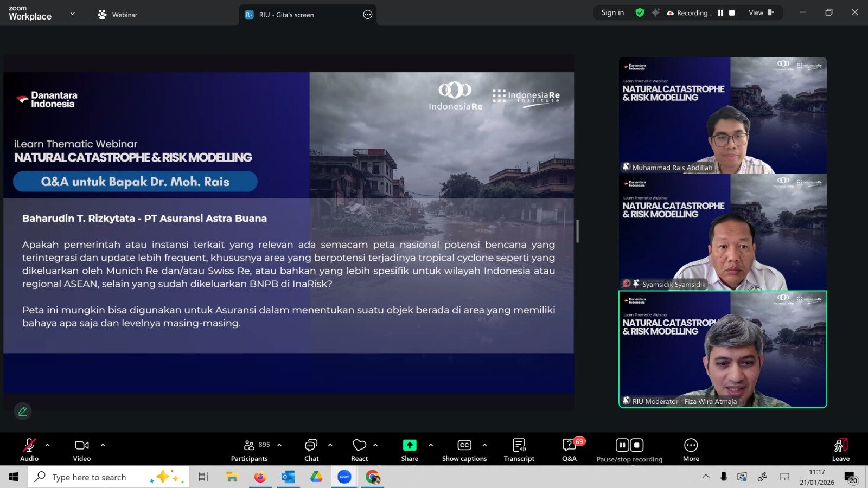Open the Q&A panel

click(569, 450)
